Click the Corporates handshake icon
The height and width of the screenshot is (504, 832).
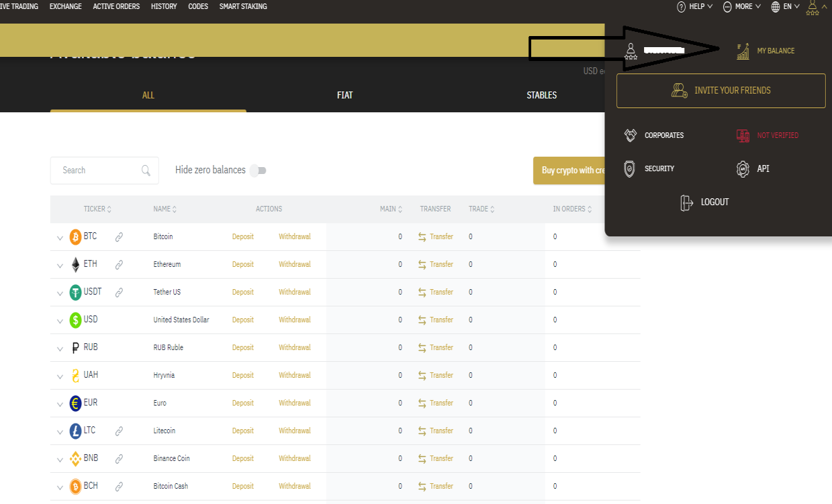(x=630, y=135)
